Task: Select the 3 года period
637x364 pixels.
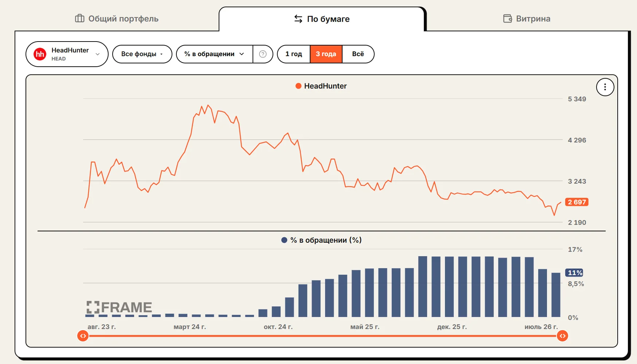Action: [326, 54]
